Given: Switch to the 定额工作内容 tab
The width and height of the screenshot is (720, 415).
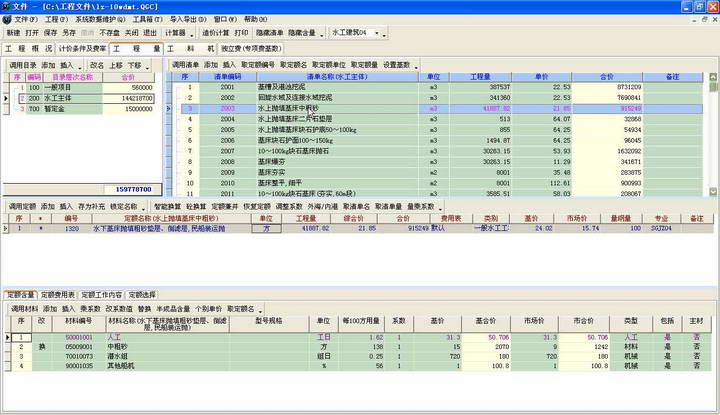Looking at the screenshot, I should [x=101, y=295].
